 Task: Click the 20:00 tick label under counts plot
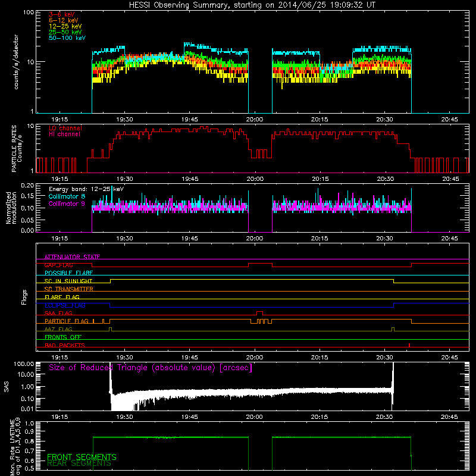(255, 120)
